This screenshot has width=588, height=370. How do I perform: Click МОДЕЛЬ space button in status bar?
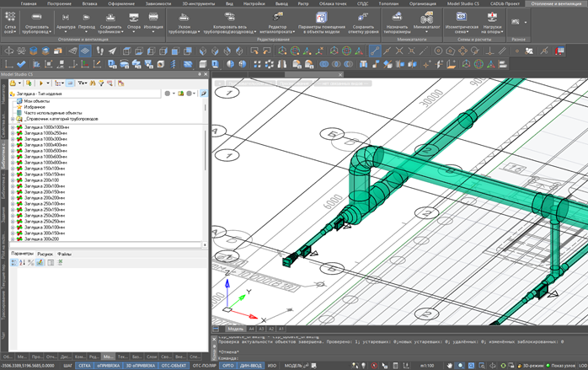tap(293, 365)
